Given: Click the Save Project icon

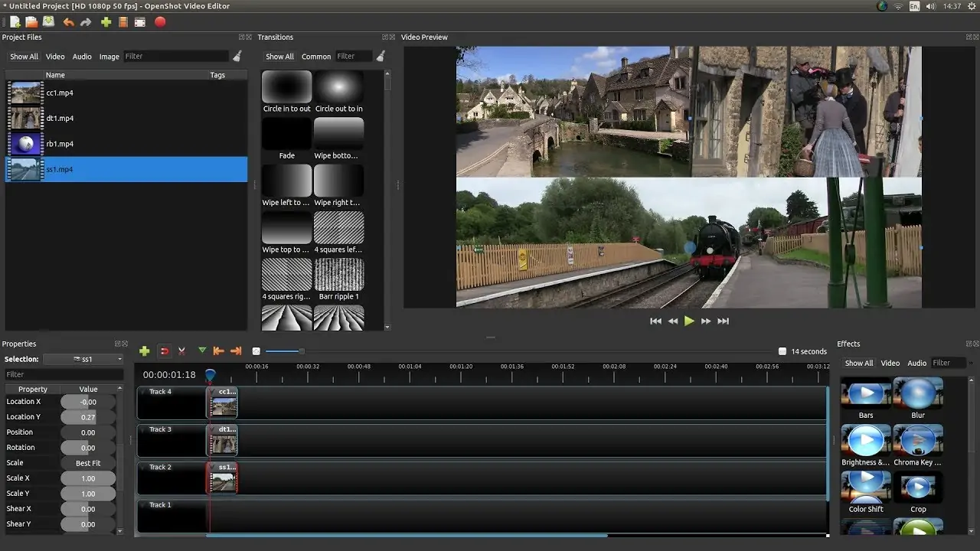Looking at the screenshot, I should coord(48,22).
